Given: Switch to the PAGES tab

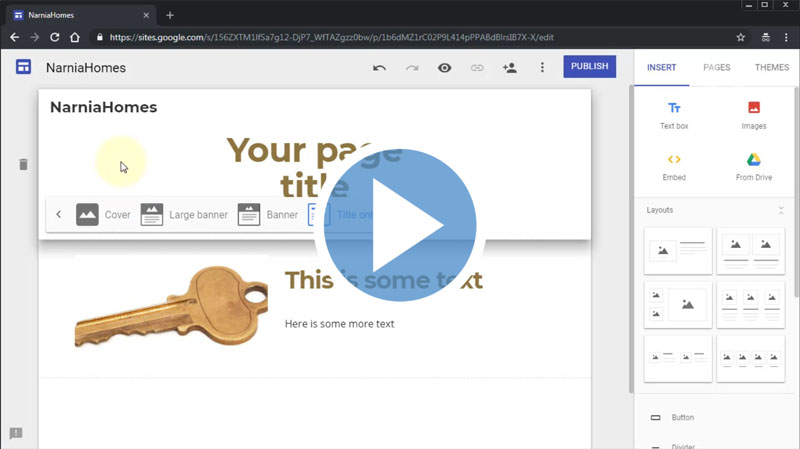Looking at the screenshot, I should coord(716,68).
